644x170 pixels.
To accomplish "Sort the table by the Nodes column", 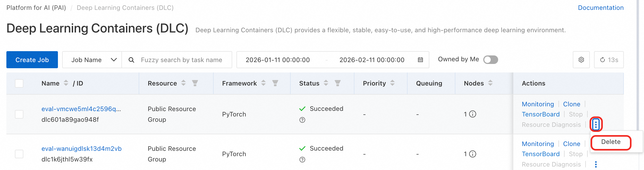I will [490, 83].
